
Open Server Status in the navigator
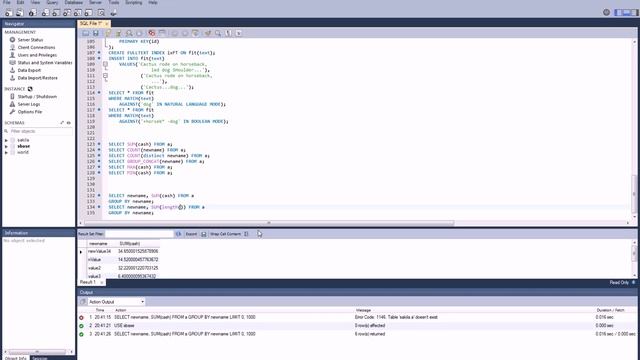30,40
